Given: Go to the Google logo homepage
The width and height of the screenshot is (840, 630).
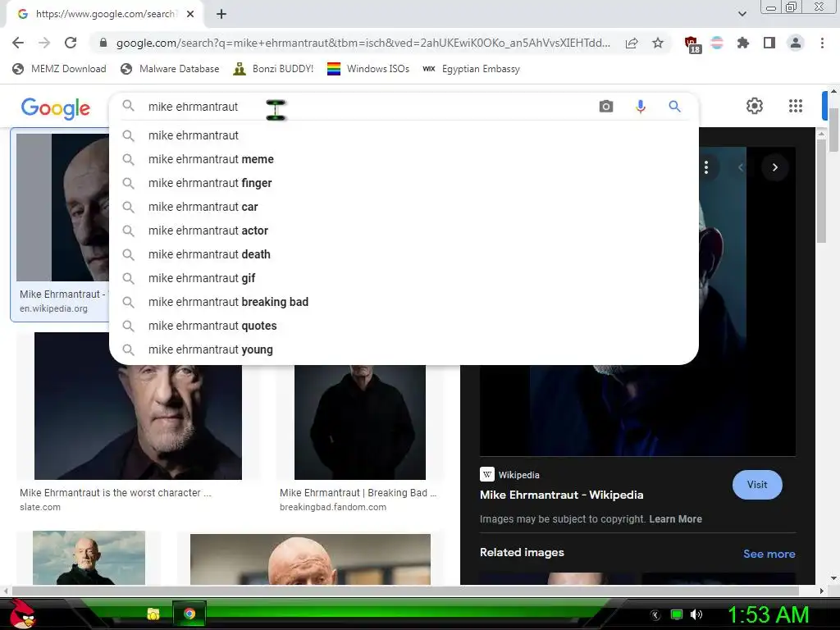Looking at the screenshot, I should [x=56, y=108].
